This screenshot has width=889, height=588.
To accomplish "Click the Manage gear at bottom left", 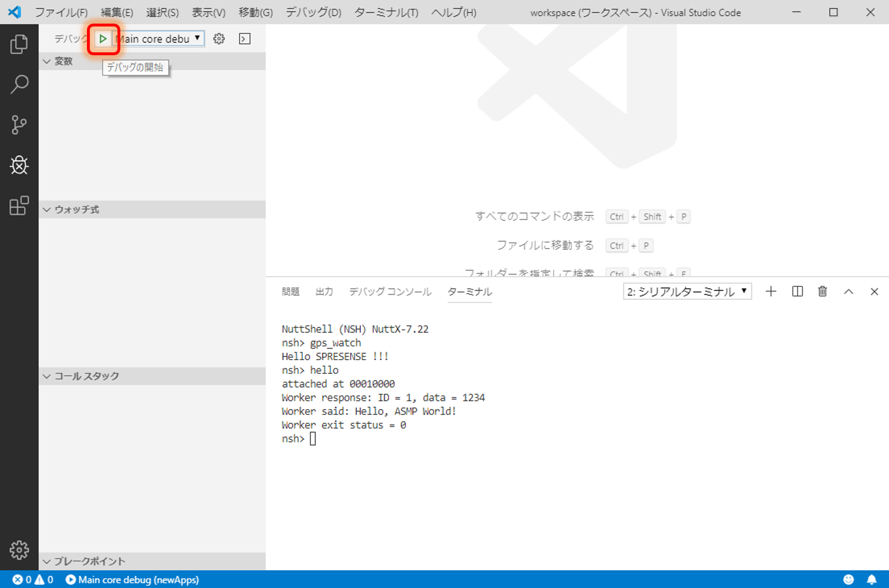I will coord(19,550).
